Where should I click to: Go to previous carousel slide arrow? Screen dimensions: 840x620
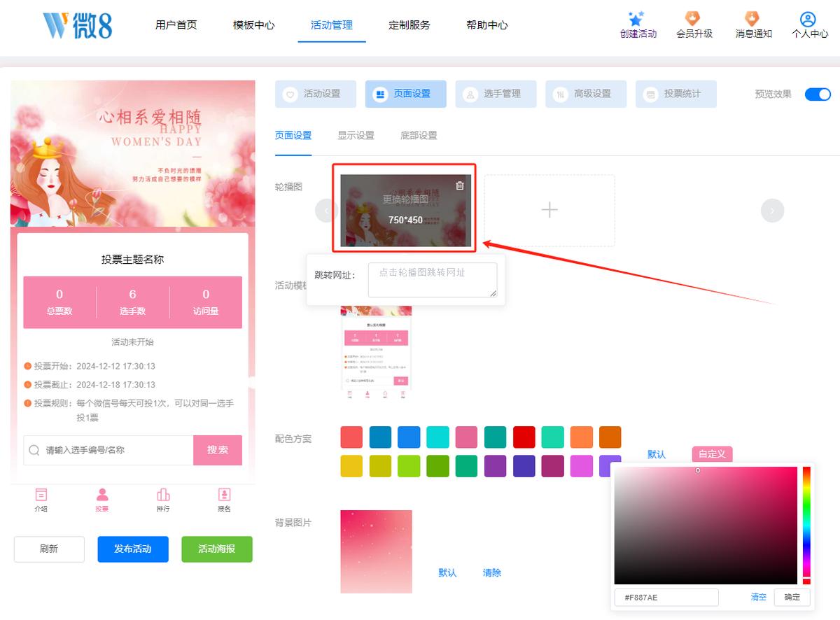click(x=326, y=210)
